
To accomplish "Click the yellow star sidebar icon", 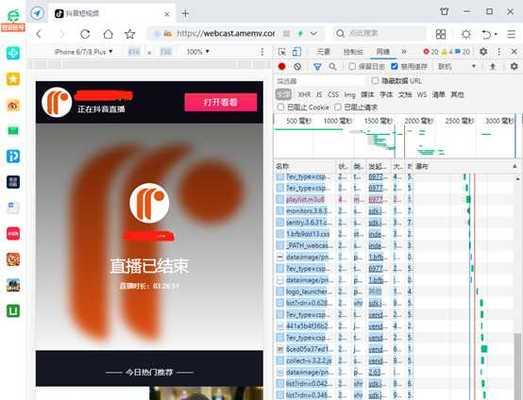I will [x=13, y=79].
